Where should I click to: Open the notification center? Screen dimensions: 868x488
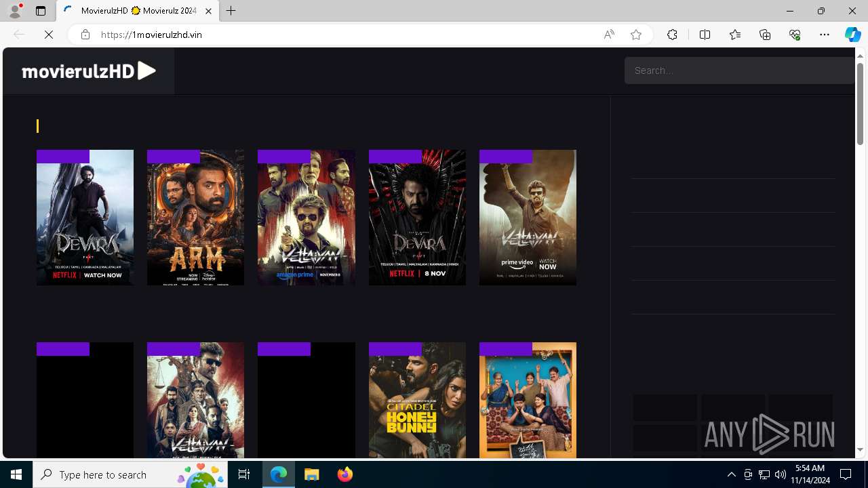[x=846, y=474]
